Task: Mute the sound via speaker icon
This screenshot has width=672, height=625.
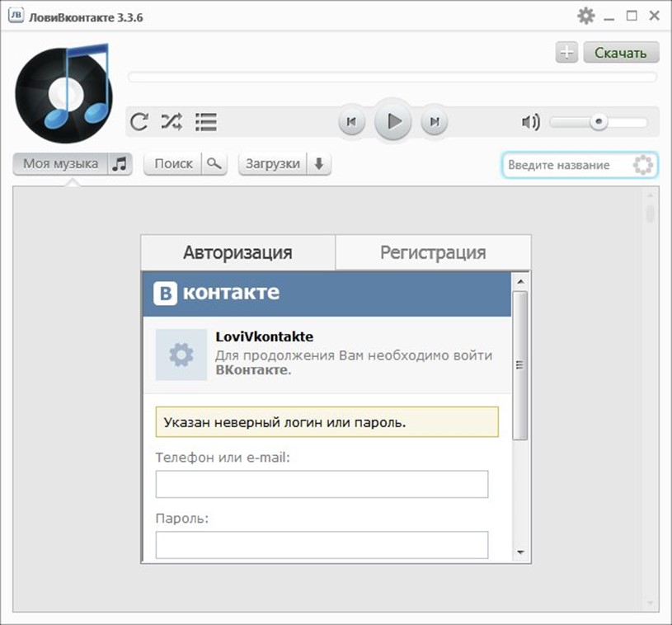Action: pos(530,123)
